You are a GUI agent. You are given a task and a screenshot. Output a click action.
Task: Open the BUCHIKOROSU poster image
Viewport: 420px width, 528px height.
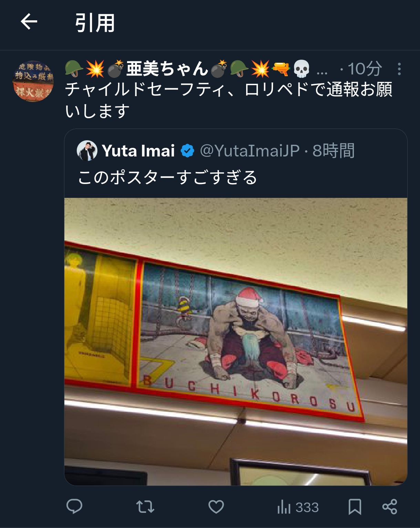[x=236, y=342]
